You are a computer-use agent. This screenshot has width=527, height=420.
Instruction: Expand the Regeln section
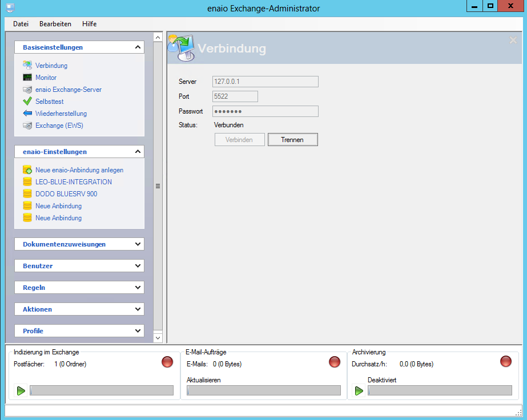click(138, 288)
